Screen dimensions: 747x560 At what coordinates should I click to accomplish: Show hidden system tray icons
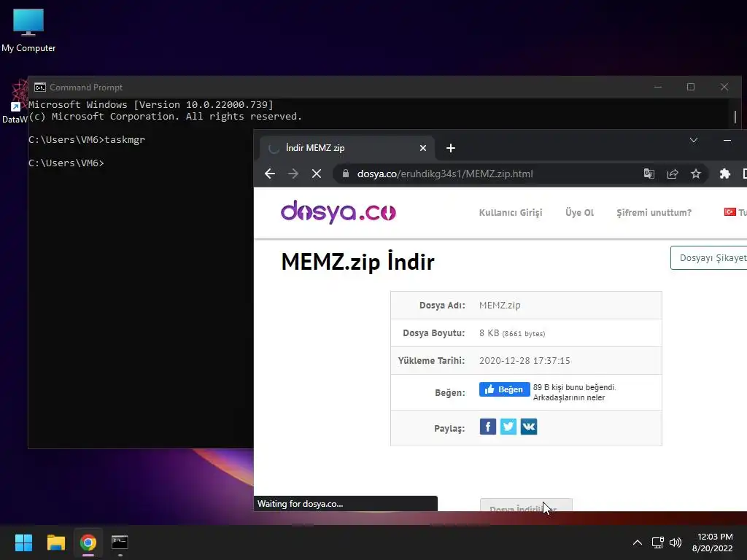(x=637, y=542)
